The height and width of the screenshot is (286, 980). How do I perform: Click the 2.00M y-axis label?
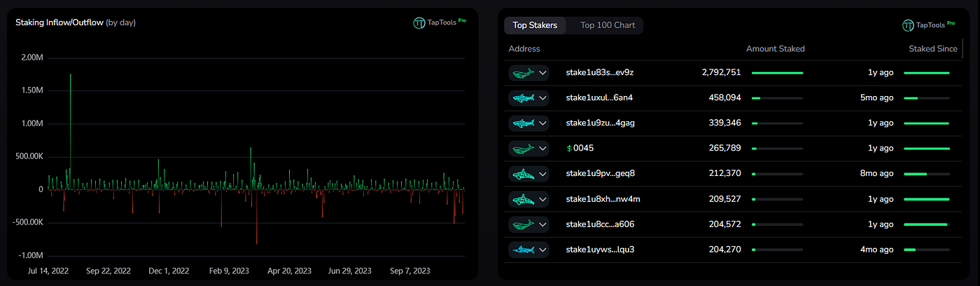point(31,57)
